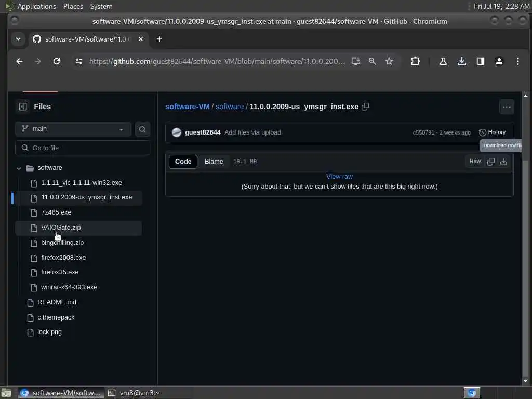This screenshot has width=532, height=399.
Task: Open c.themepack file
Action: [x=56, y=317]
